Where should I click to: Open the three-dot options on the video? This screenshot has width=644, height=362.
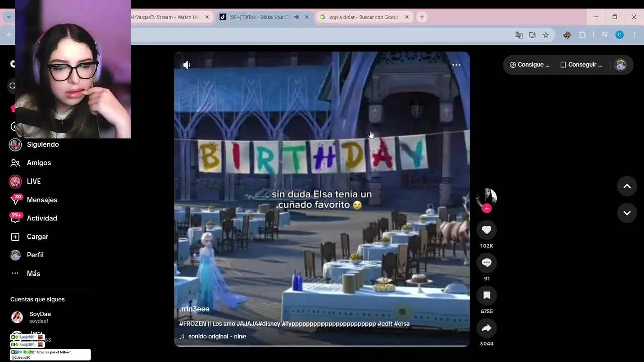coord(456,65)
